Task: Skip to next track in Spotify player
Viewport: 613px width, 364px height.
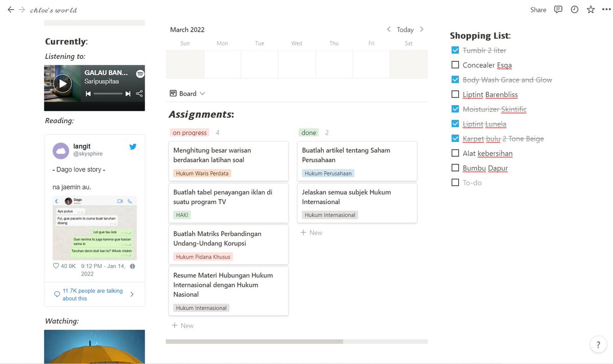Action: 128,94
